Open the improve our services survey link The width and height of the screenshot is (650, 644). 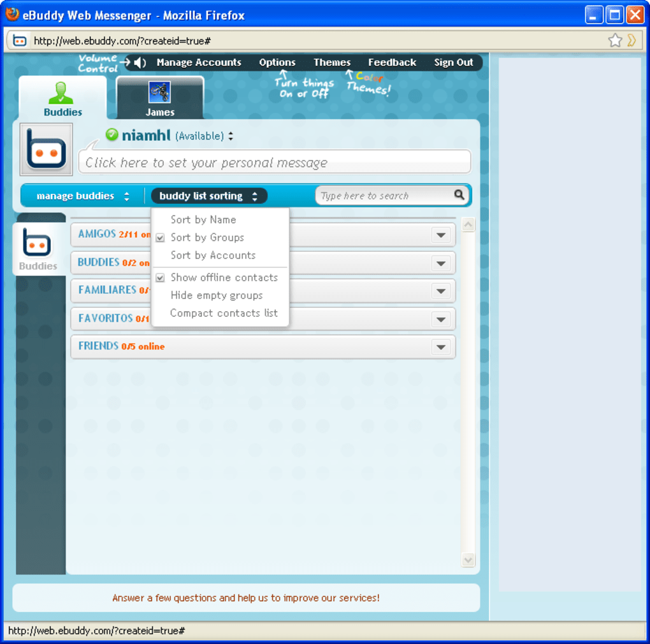pyautogui.click(x=246, y=597)
